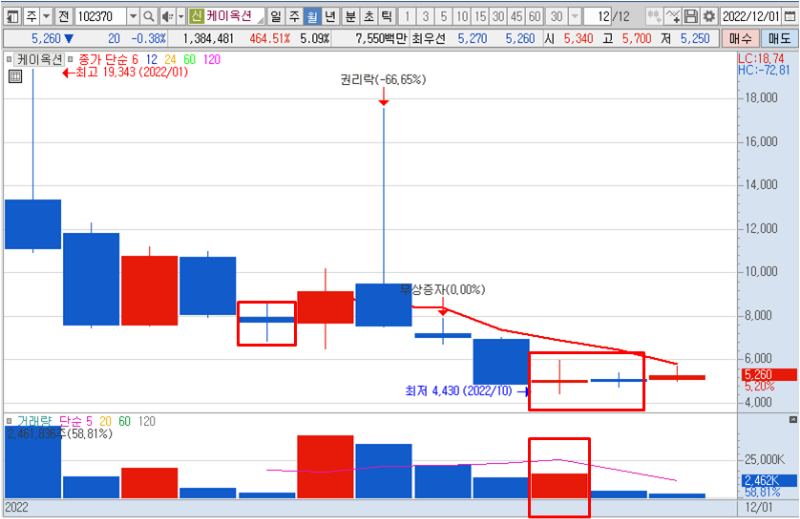Toggle the small square before 케이옥션 legend

9,60
